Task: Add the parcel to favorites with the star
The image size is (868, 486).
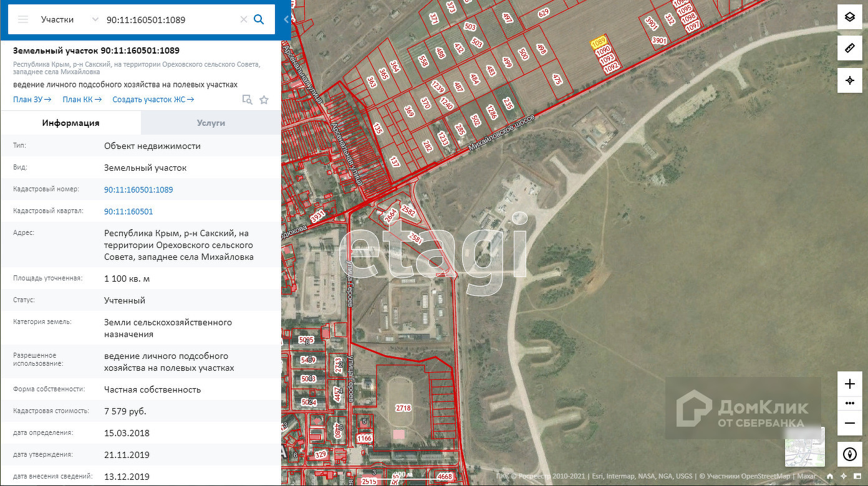Action: click(x=264, y=100)
